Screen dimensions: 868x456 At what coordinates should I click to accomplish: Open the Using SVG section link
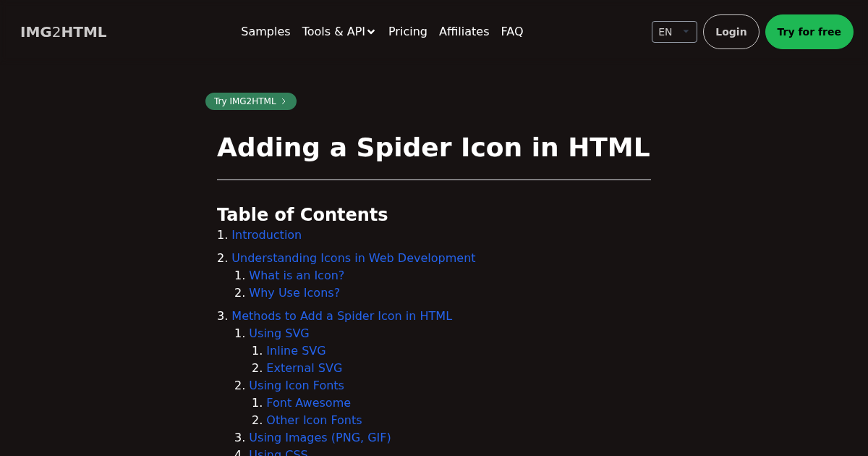(x=278, y=334)
